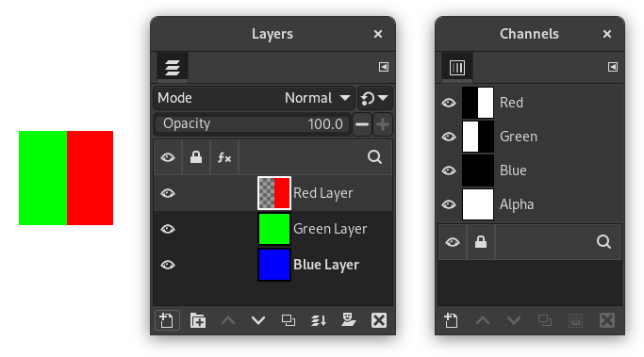Toggle Alpha channel visibility

pyautogui.click(x=449, y=204)
